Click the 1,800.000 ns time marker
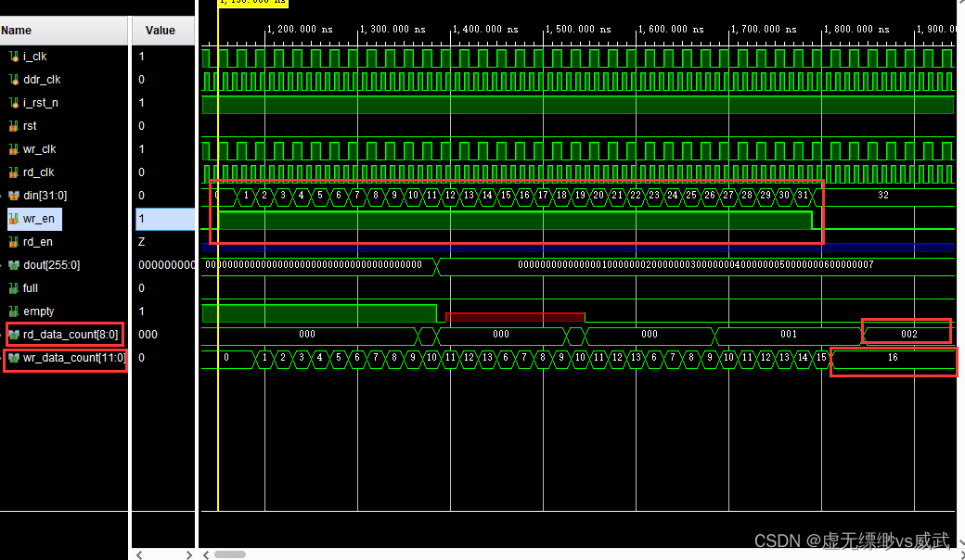This screenshot has width=965, height=560. click(x=856, y=29)
